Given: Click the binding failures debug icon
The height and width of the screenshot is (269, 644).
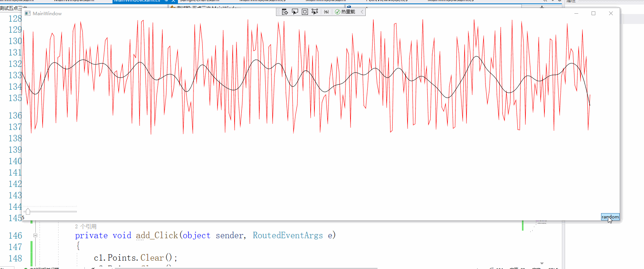Looking at the screenshot, I should pyautogui.click(x=326, y=12).
